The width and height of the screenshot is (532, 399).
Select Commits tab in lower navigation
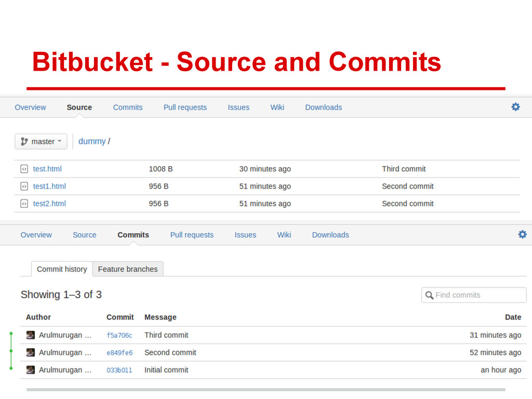134,235
